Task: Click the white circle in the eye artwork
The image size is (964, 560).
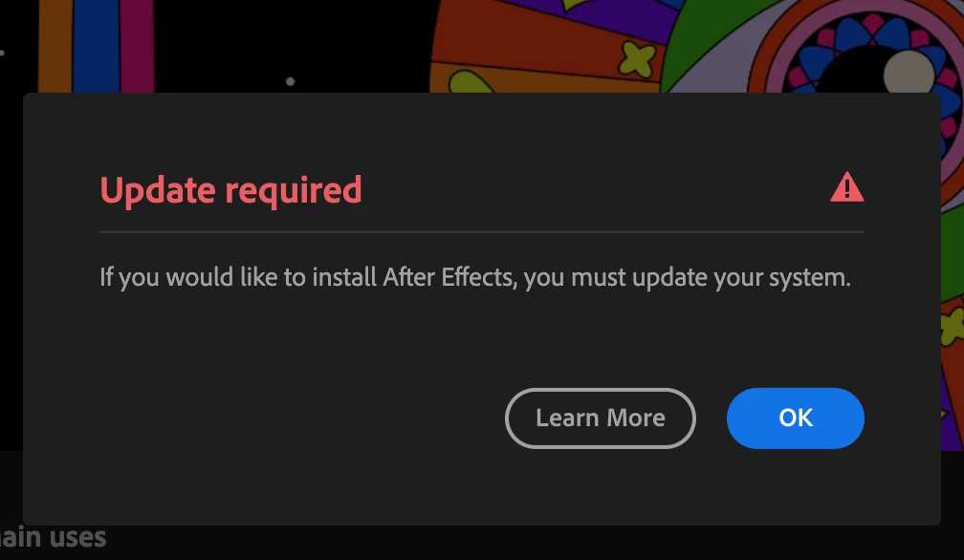Action: [909, 72]
